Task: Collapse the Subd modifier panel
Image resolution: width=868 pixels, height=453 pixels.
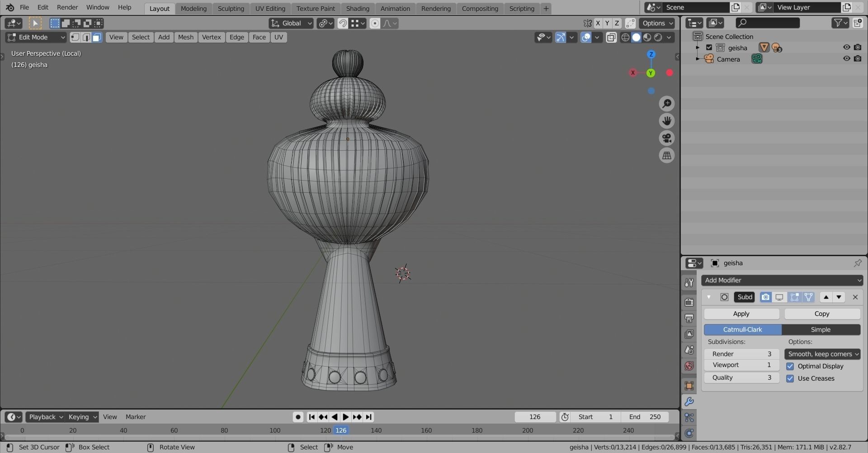Action: (x=708, y=297)
